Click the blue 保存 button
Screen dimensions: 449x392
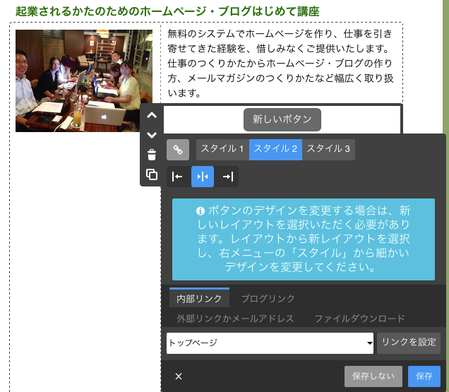point(424,376)
